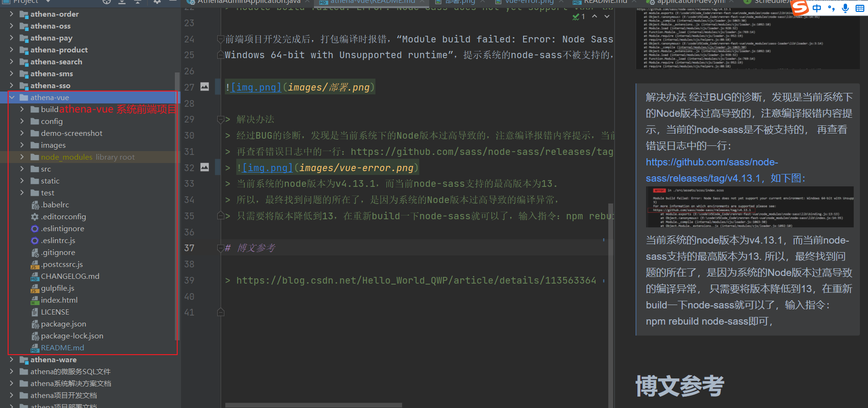Image resolution: width=868 pixels, height=408 pixels.
Task: Click the index.html file icon
Action: 35,300
